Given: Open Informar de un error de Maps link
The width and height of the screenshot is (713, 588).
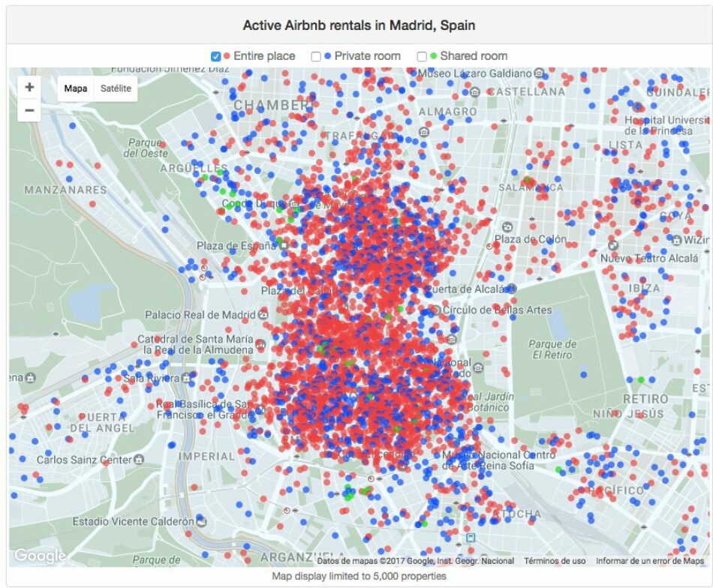Looking at the screenshot, I should (650, 561).
